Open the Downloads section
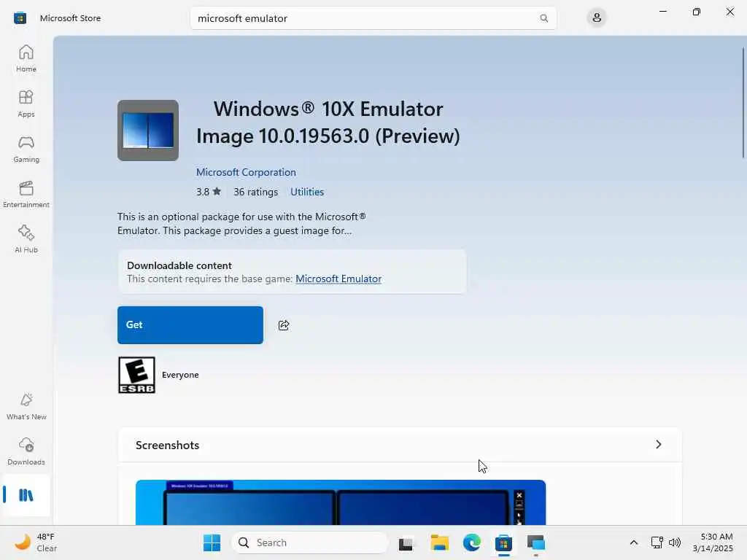The width and height of the screenshot is (747, 560). tap(26, 452)
